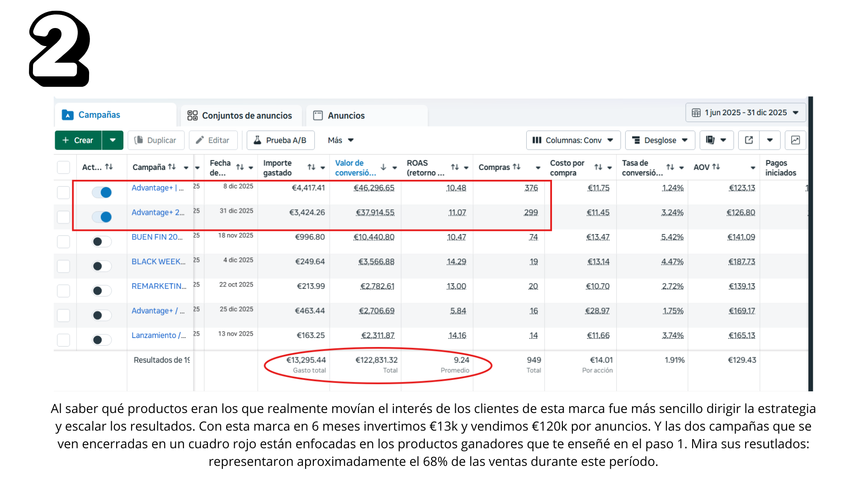Image resolution: width=868 pixels, height=488 pixels.
Task: Expand the Columnas: Conv dropdown
Action: coord(573,140)
